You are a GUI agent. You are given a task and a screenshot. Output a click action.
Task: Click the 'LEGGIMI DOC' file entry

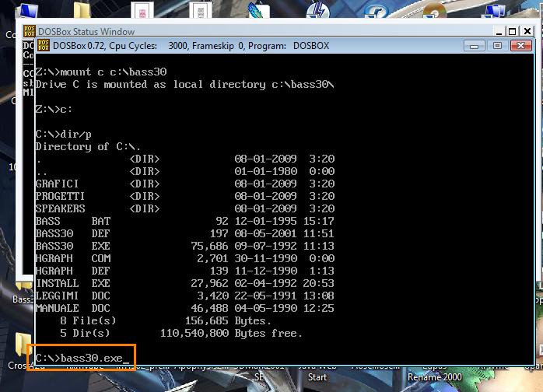[185, 296]
